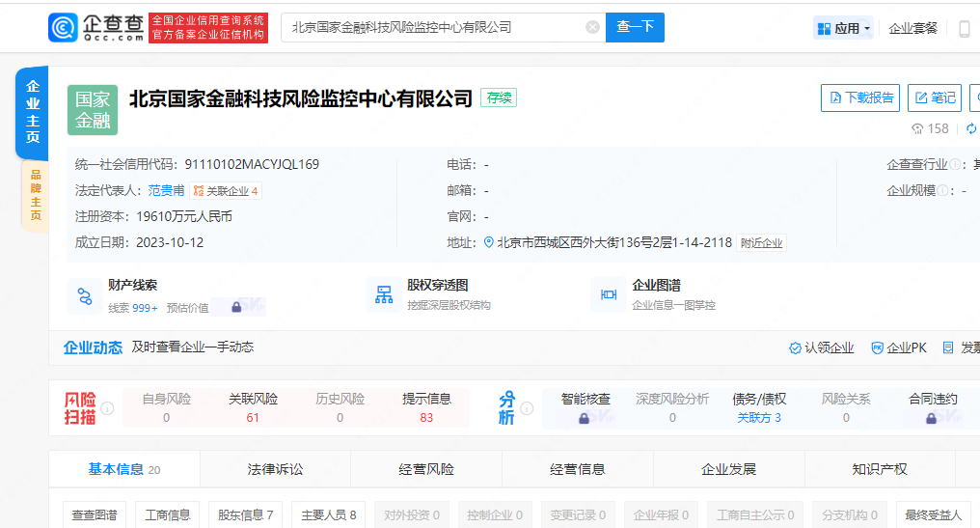Click the 附近企业 nearby companies button
Image resolution: width=980 pixels, height=528 pixels.
[x=761, y=243]
